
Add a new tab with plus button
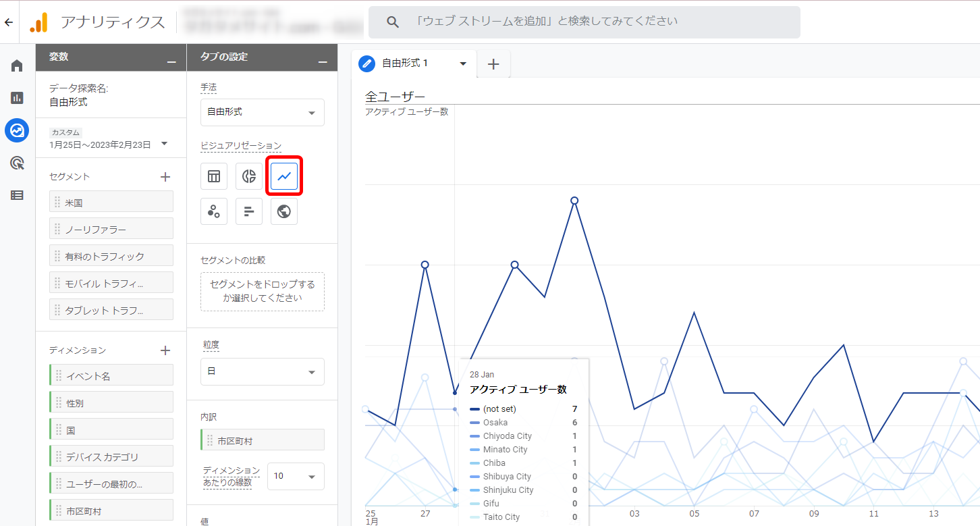coord(493,64)
